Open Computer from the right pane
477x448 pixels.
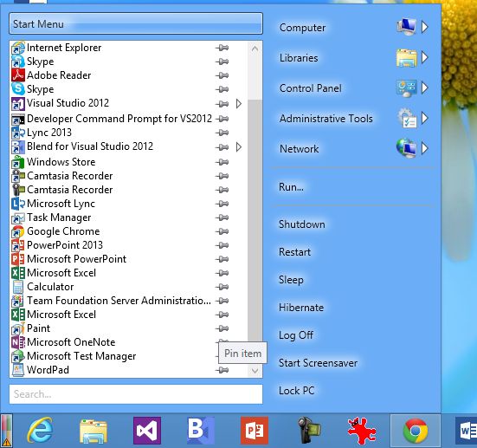[302, 28]
